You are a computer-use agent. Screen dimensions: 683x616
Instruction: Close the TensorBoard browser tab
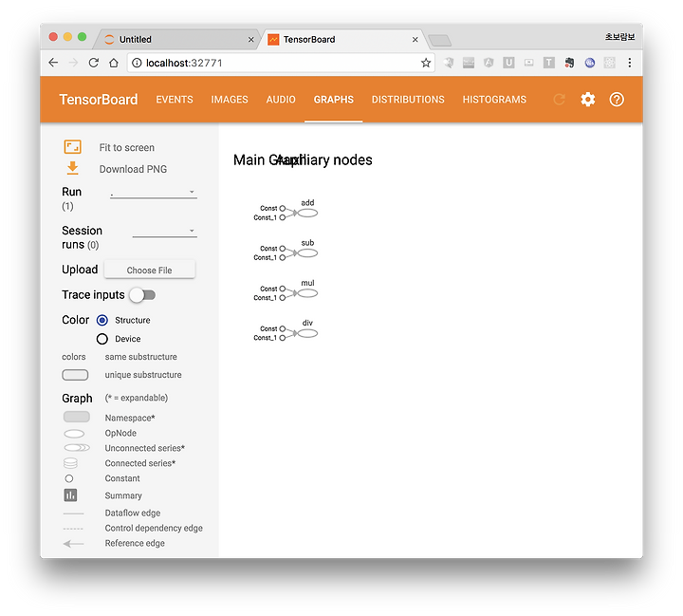pyautogui.click(x=415, y=39)
